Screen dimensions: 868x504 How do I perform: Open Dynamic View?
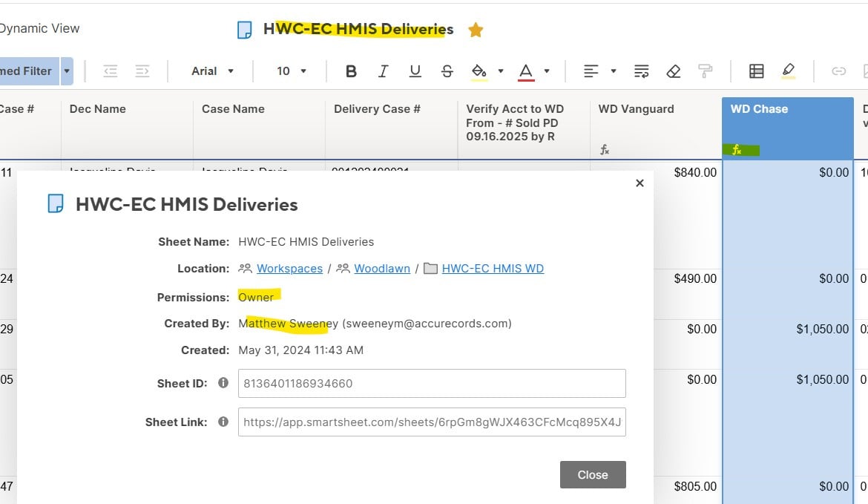[39, 28]
